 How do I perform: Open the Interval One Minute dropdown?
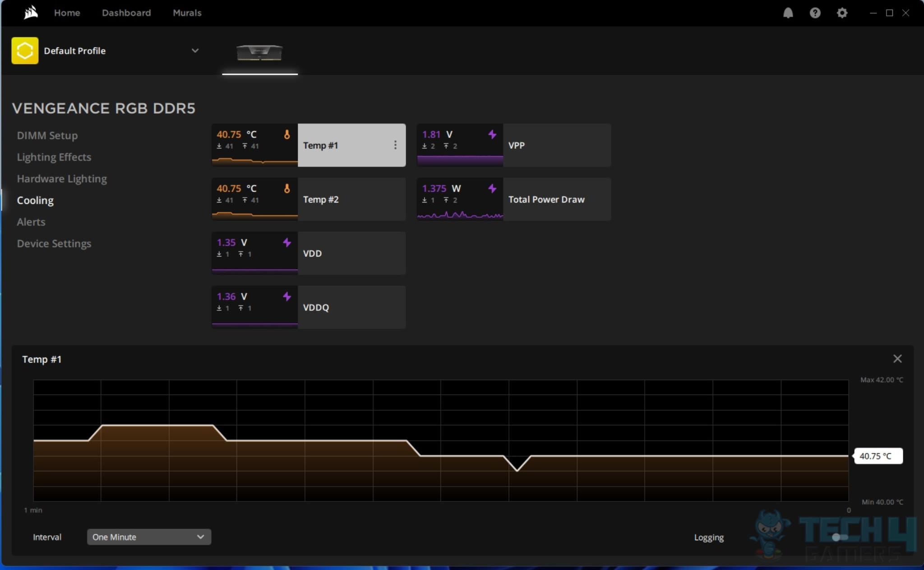click(149, 537)
